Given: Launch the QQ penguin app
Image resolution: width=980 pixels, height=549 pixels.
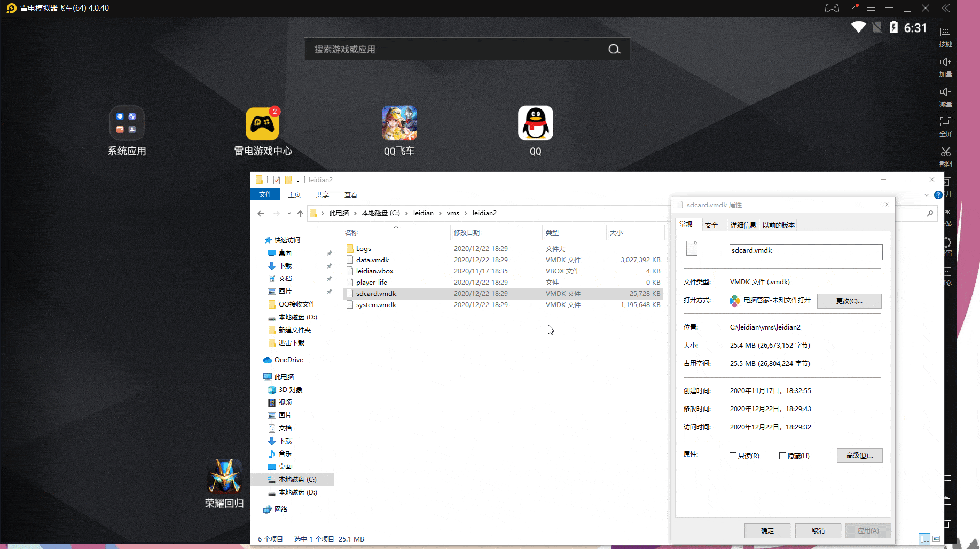Looking at the screenshot, I should pyautogui.click(x=535, y=123).
